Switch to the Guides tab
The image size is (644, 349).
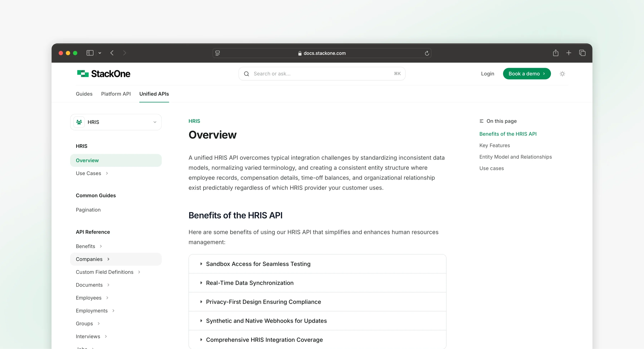point(84,94)
